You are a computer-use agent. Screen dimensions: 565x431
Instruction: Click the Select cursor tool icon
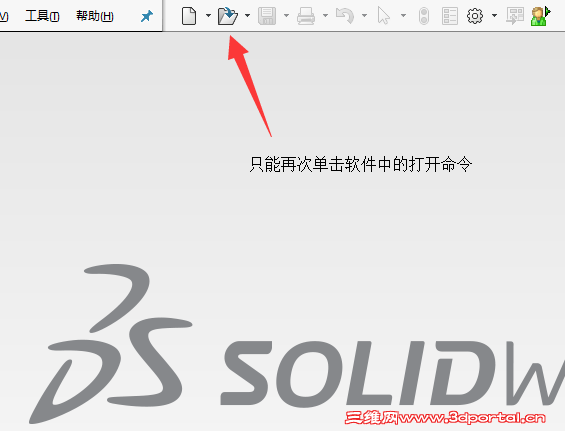(384, 16)
